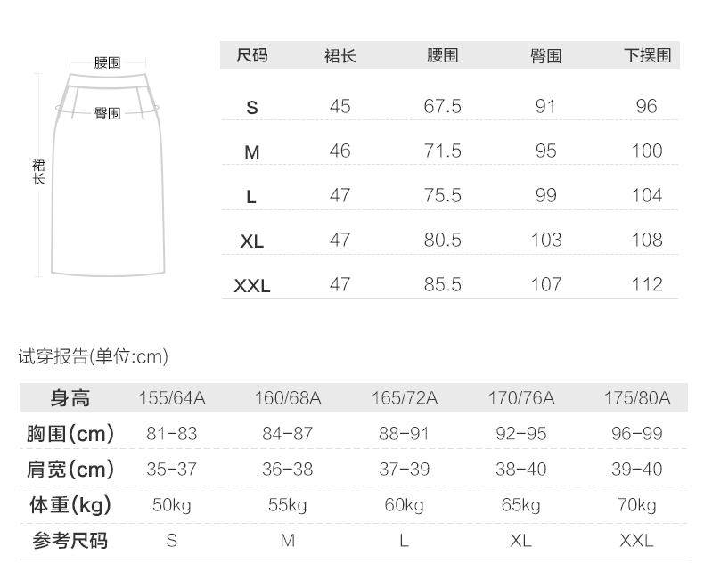The image size is (704, 588).
Task: Select the 尺码 column header in the size table
Action: point(251,56)
